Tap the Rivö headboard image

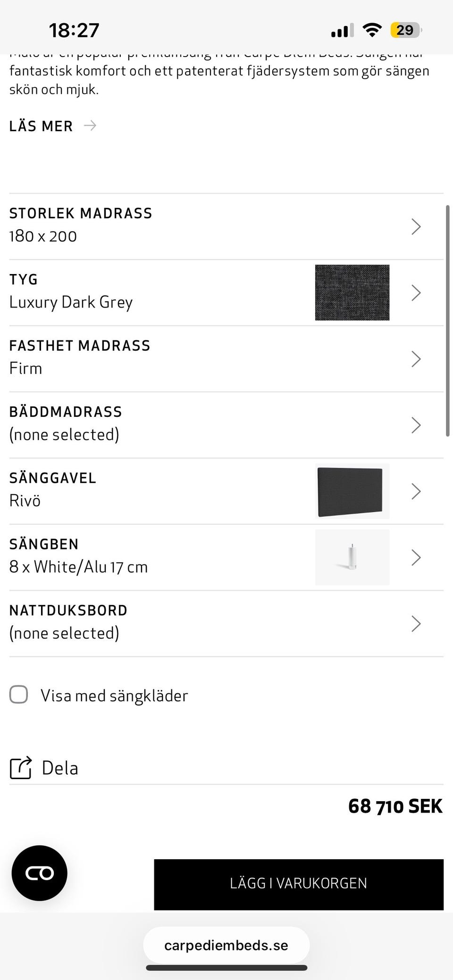352,491
